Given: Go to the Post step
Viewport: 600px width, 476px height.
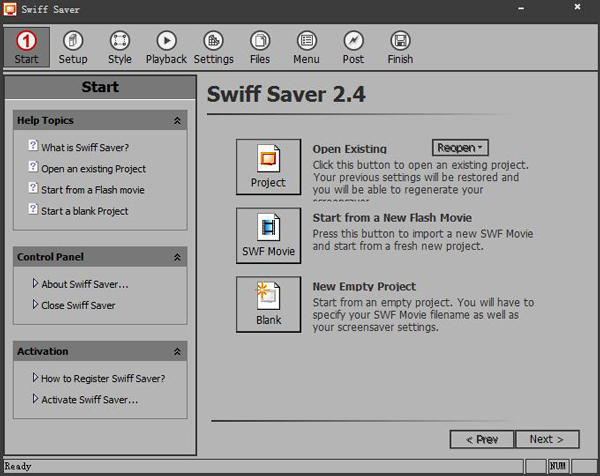Looking at the screenshot, I should pos(353,47).
